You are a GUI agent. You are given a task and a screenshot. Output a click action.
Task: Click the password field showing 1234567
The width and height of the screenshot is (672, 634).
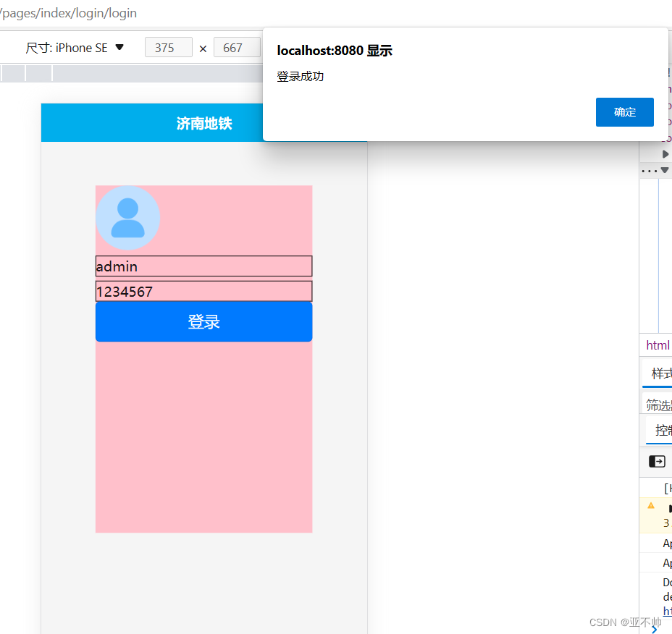pos(203,291)
